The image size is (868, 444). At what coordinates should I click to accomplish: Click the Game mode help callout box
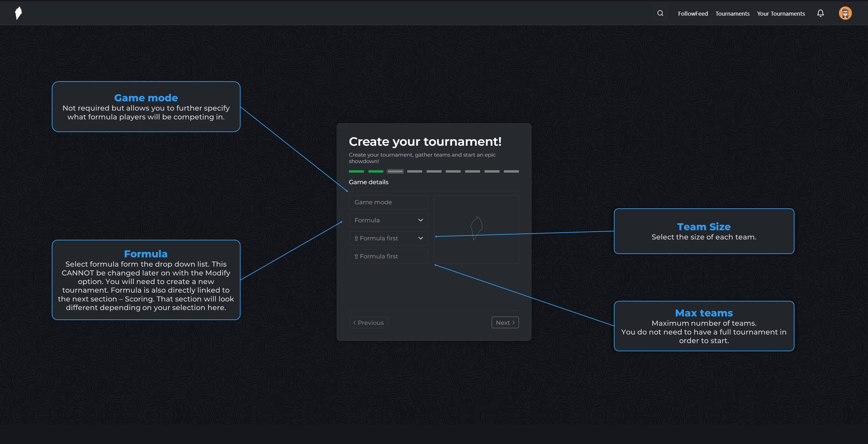[x=146, y=107]
